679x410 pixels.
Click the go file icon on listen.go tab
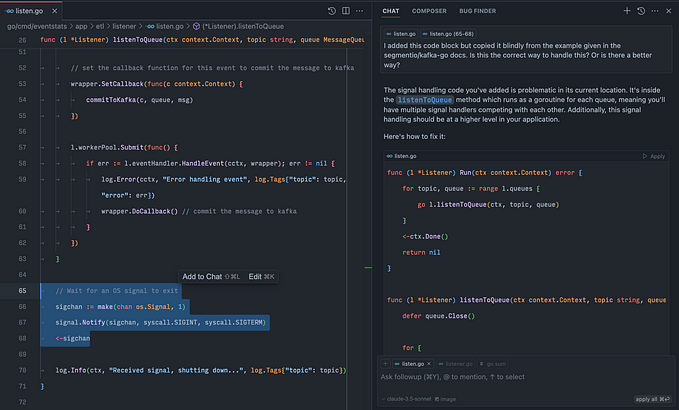10,11
